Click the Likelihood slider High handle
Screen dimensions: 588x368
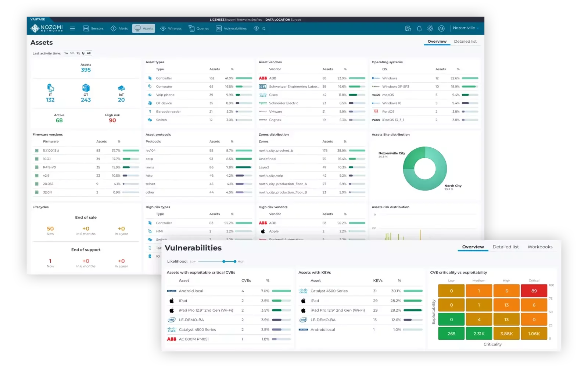click(235, 261)
